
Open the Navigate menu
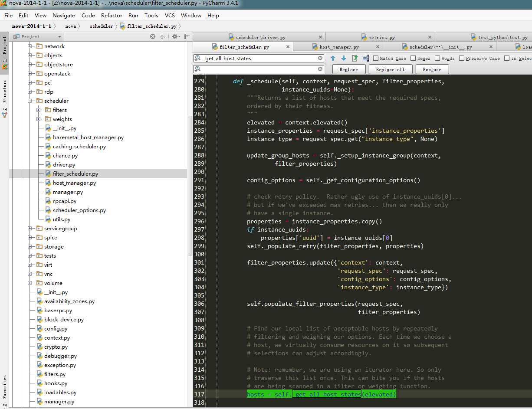click(64, 15)
